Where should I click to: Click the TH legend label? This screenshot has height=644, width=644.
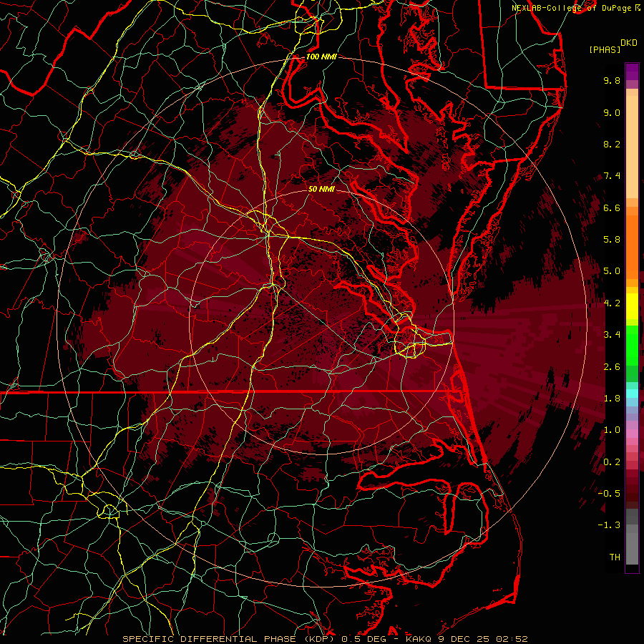[x=615, y=557]
